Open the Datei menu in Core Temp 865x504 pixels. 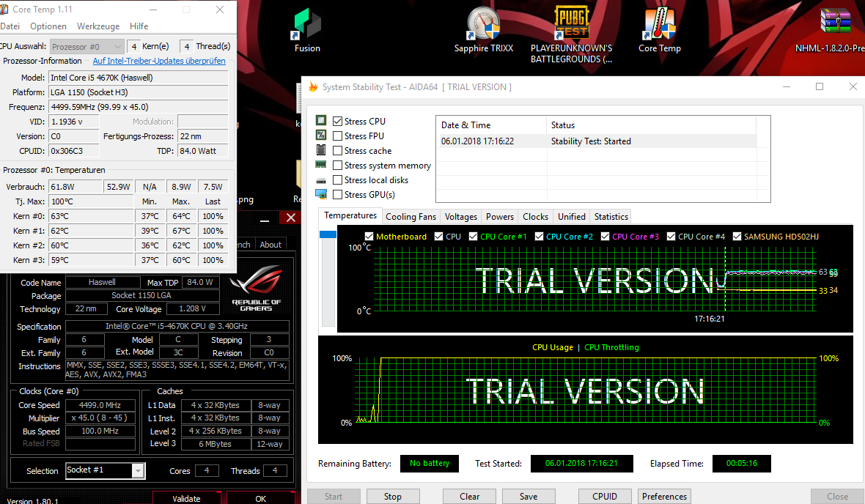(10, 26)
